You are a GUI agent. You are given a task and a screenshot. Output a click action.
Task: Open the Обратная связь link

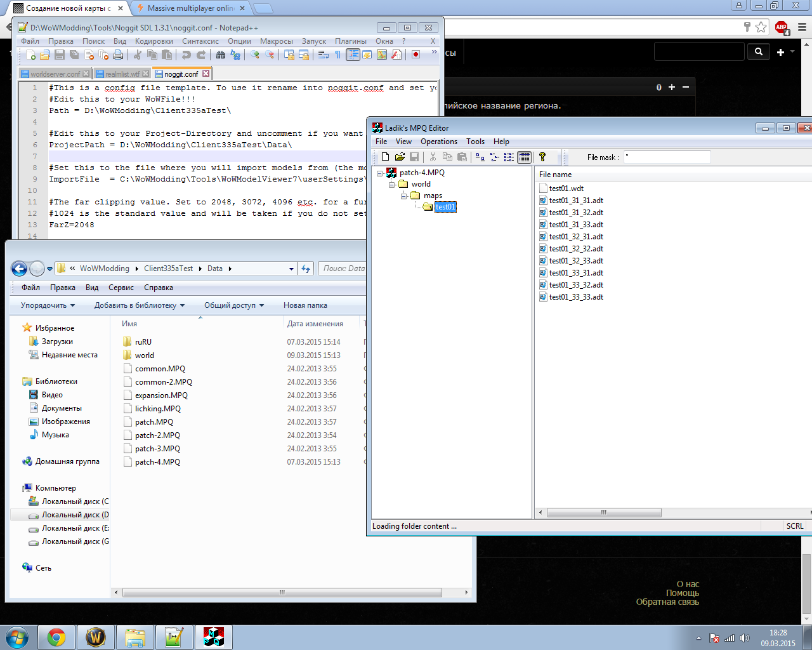click(667, 602)
